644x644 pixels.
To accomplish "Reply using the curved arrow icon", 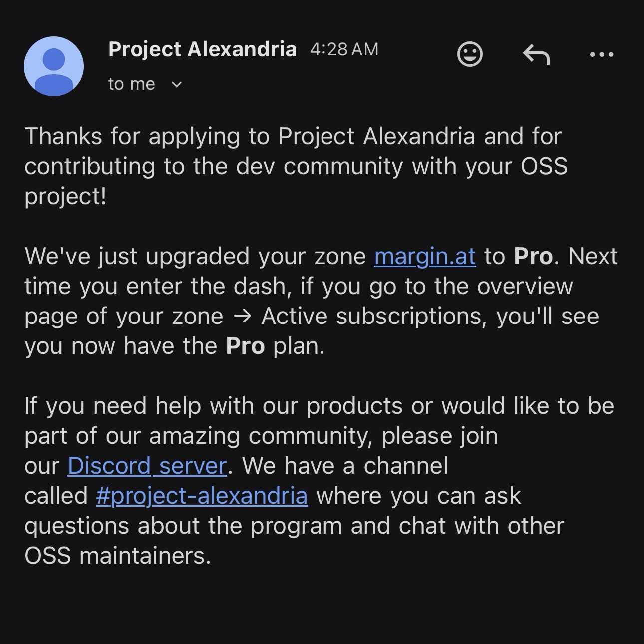I will pyautogui.click(x=536, y=54).
